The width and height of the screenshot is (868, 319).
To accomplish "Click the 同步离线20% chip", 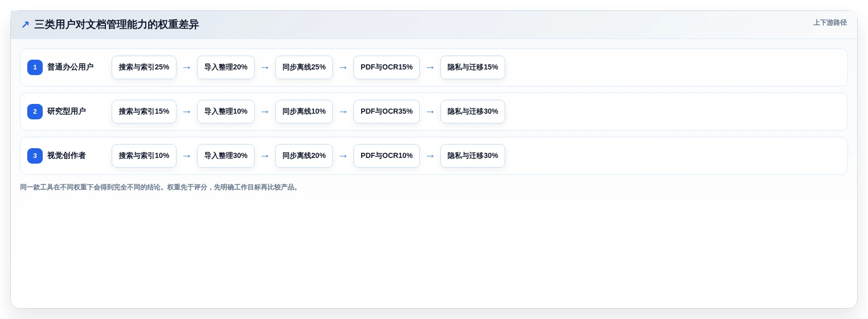I will (304, 156).
